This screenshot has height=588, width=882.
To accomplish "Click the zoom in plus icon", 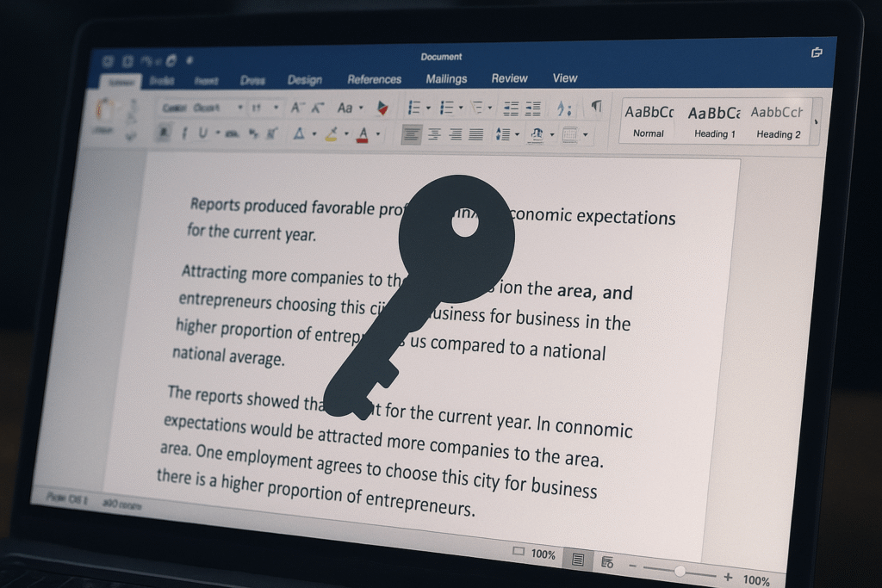I will pyautogui.click(x=728, y=577).
